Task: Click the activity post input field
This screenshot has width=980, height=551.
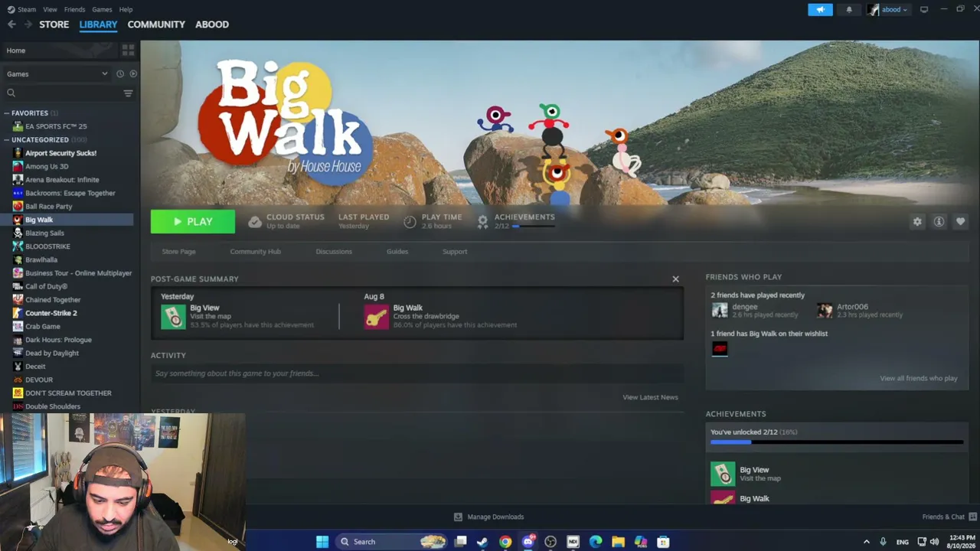Action: tap(417, 373)
